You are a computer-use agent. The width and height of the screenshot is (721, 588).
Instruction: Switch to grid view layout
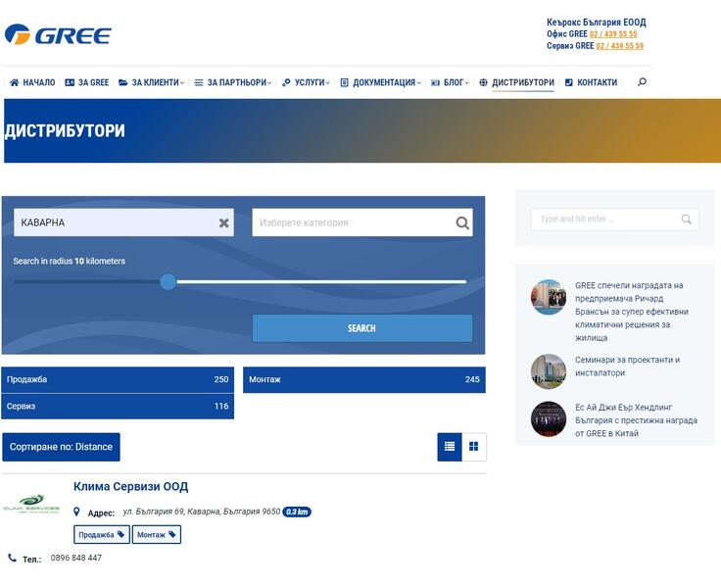pos(474,447)
